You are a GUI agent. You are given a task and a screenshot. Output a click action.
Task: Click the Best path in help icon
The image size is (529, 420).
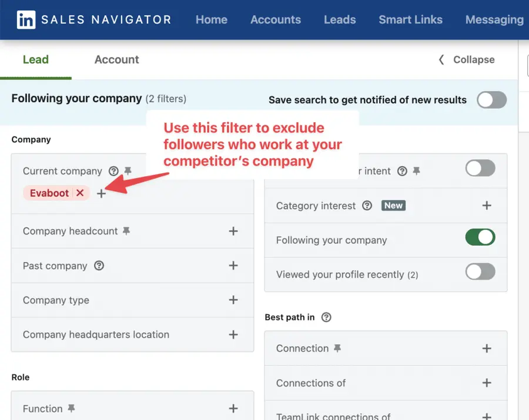point(326,317)
